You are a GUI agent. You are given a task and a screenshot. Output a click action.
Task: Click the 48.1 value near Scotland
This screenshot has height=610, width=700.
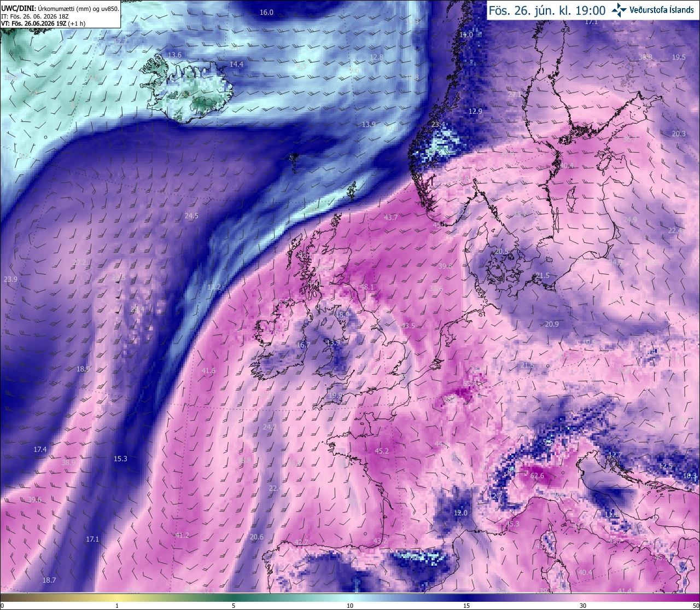pyautogui.click(x=367, y=287)
